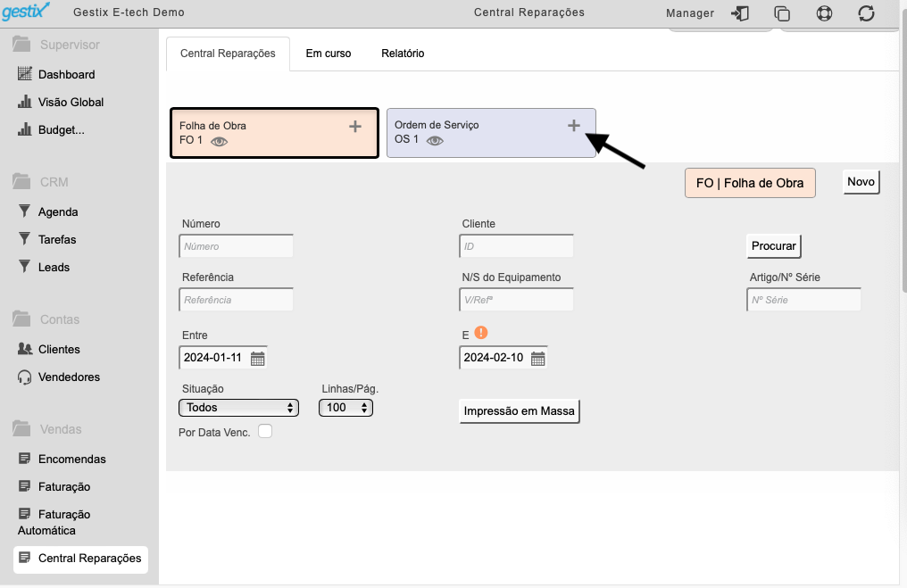This screenshot has width=907, height=588.
Task: Click the FO | Folha de Obra button
Action: [750, 183]
